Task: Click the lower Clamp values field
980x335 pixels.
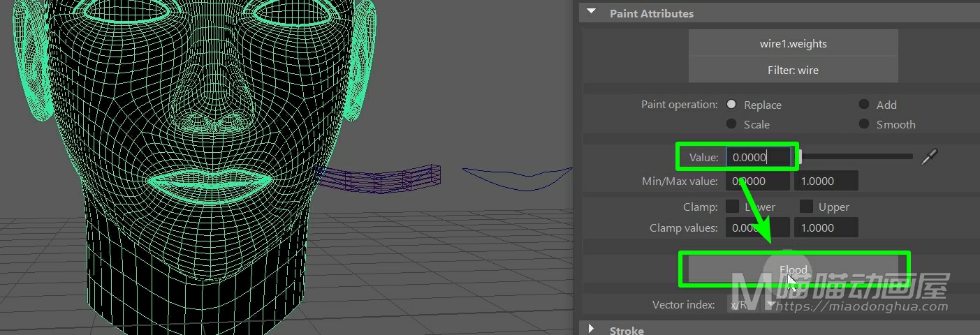Action: pos(758,228)
